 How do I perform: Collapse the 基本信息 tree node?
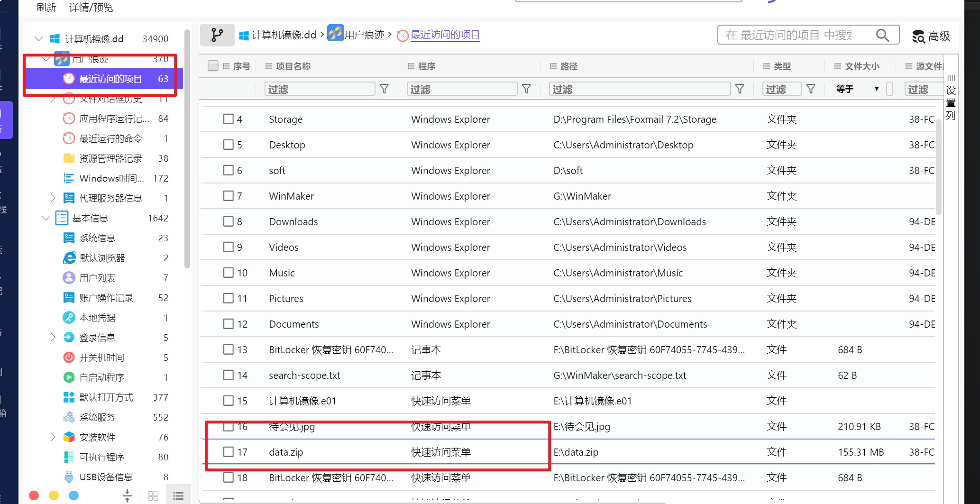(x=46, y=218)
